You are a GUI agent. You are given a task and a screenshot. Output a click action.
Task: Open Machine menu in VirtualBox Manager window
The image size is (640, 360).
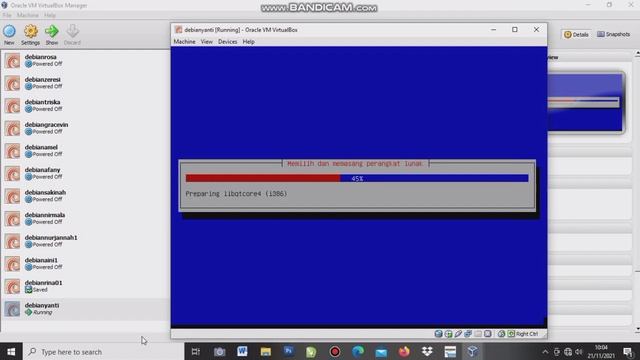(27, 15)
